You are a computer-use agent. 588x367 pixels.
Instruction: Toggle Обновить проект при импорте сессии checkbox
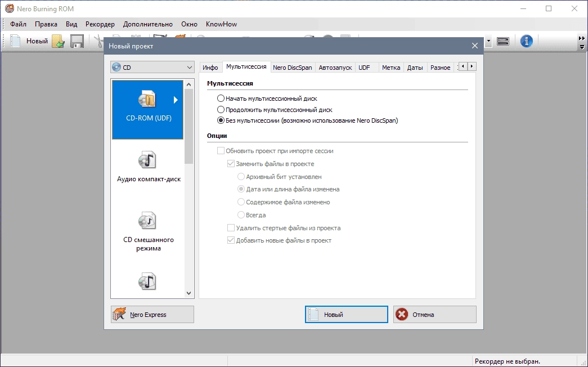tap(221, 151)
